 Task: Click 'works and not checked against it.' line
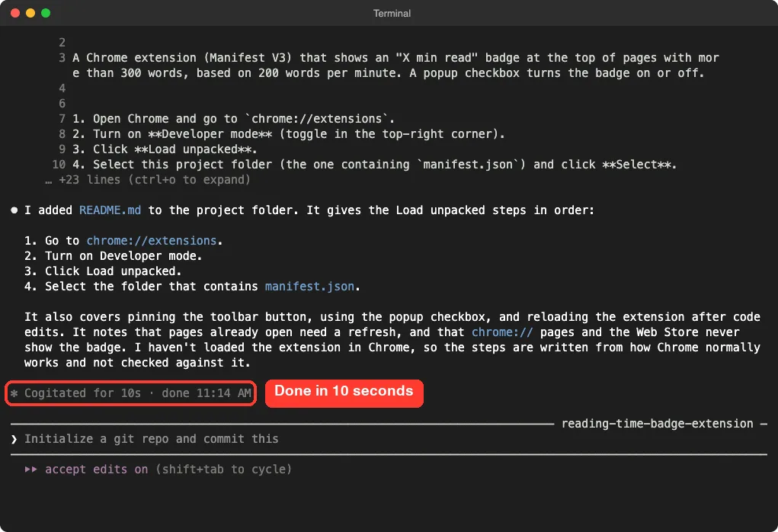click(137, 363)
